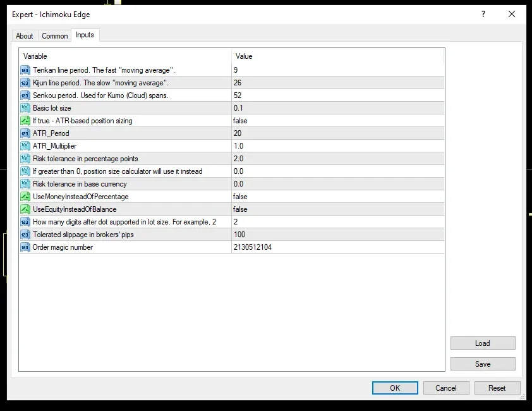Click the Load button
Screen dimensions: 532x411
point(483,343)
